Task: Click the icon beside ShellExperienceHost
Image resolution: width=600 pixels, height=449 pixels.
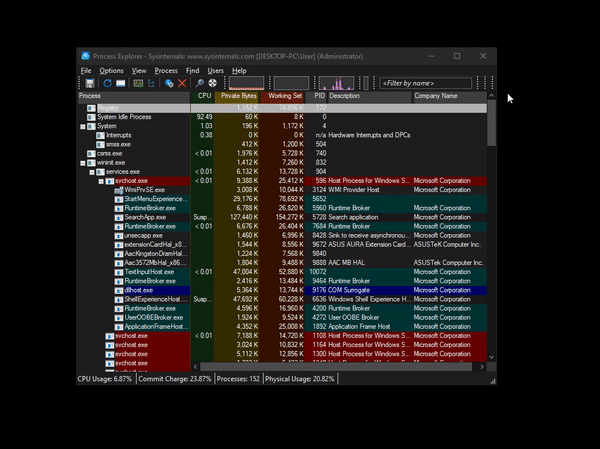Action: point(119,299)
